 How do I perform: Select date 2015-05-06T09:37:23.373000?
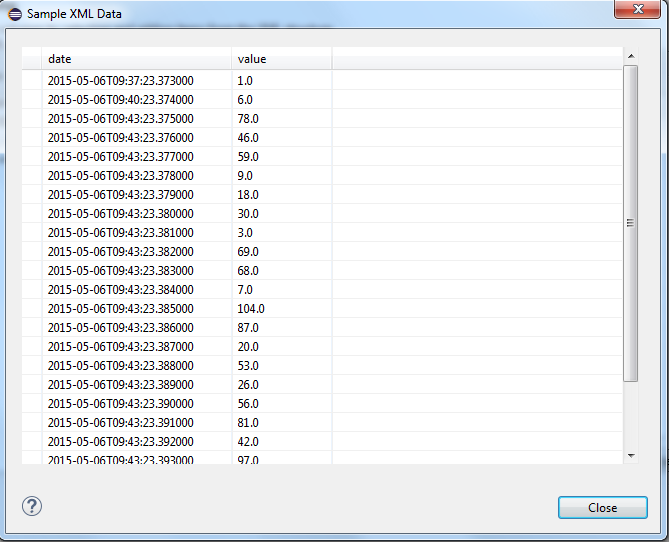click(121, 81)
